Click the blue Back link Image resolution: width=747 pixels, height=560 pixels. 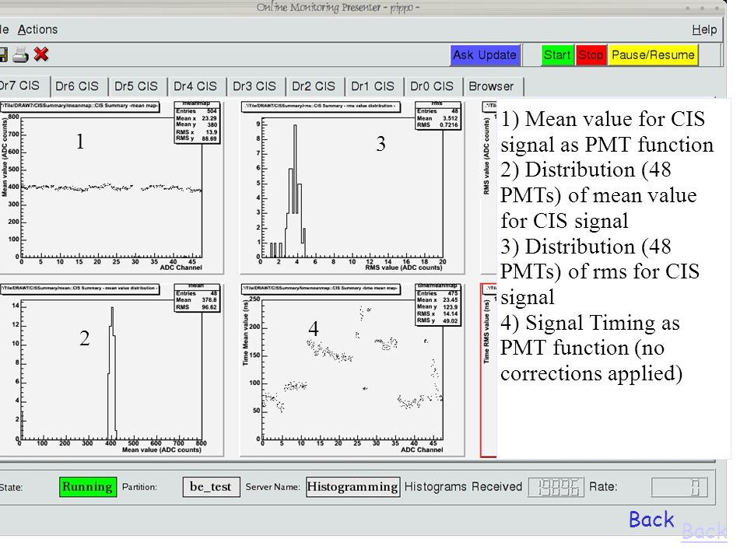coord(651,519)
